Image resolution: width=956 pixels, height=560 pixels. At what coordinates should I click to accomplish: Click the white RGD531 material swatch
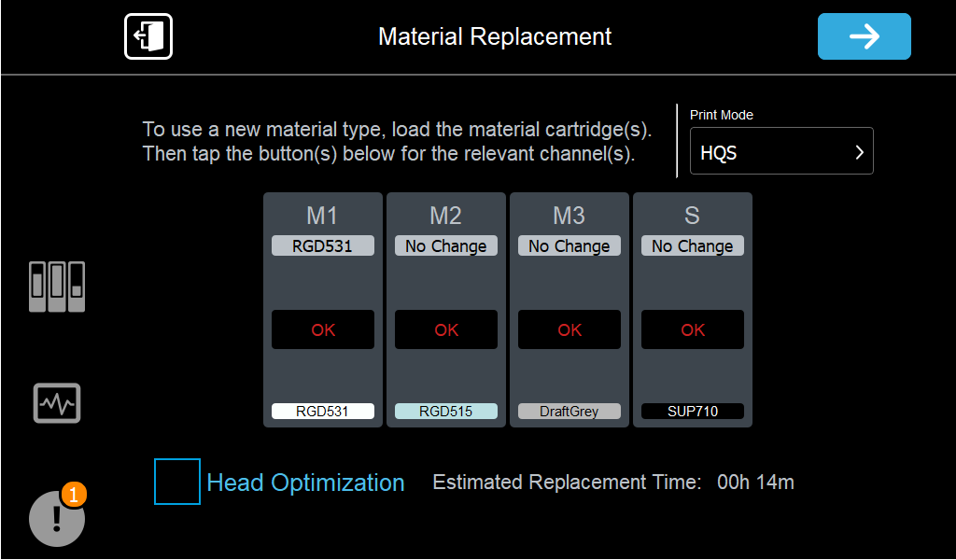323,411
